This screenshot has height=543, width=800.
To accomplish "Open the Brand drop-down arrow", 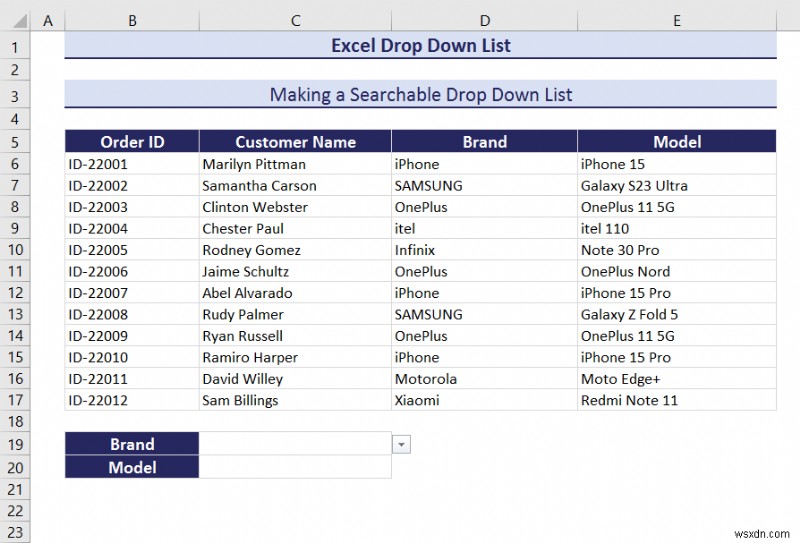I will point(401,445).
